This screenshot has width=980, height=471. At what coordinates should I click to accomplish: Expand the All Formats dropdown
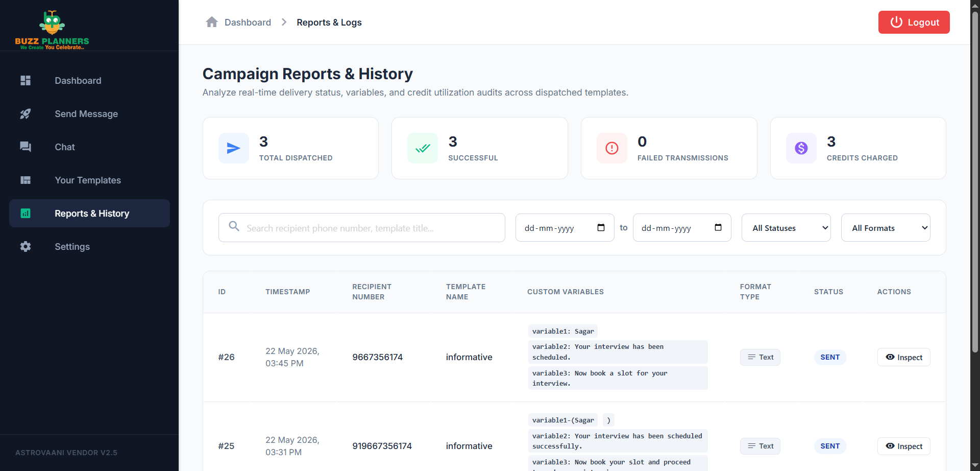coord(886,228)
